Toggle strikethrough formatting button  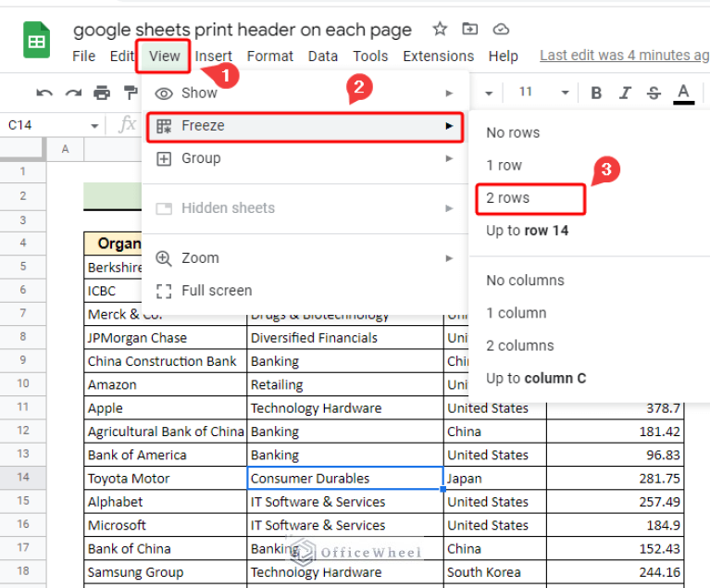[654, 93]
